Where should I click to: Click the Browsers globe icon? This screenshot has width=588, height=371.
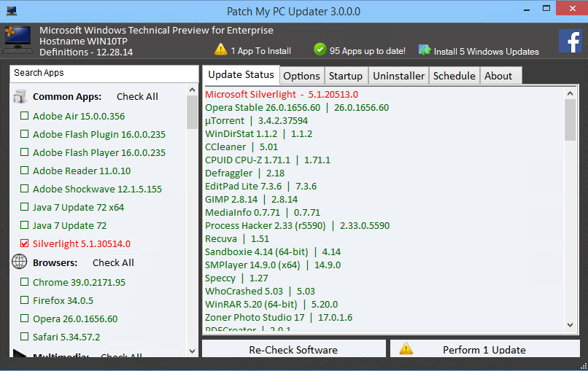(20, 262)
